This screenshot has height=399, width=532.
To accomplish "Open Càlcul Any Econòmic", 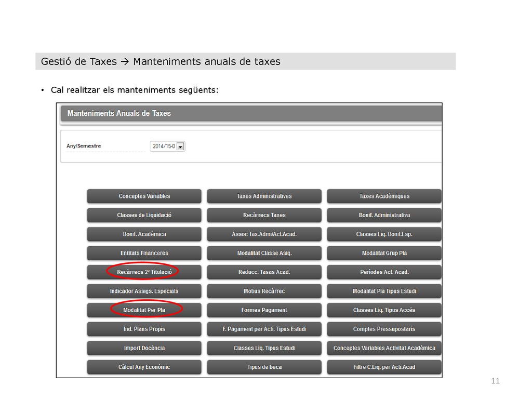I will point(144,367).
